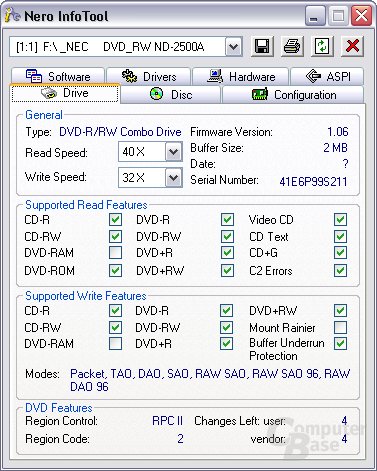Click the Save (floppy disk) icon

point(262,46)
